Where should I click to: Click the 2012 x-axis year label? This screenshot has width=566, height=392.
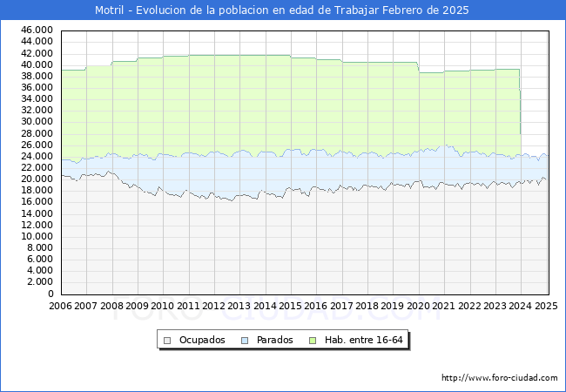click(x=214, y=306)
